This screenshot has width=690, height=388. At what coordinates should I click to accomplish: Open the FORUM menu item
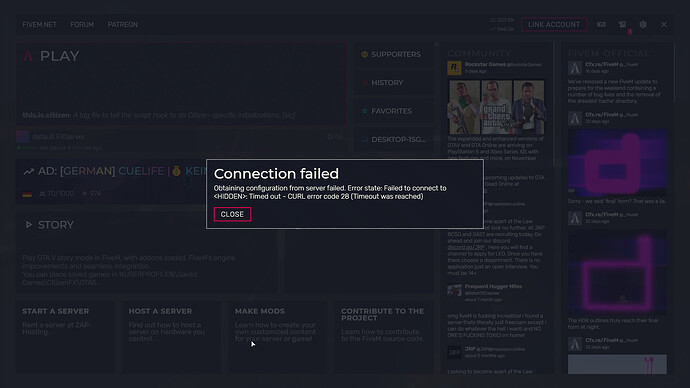point(82,25)
